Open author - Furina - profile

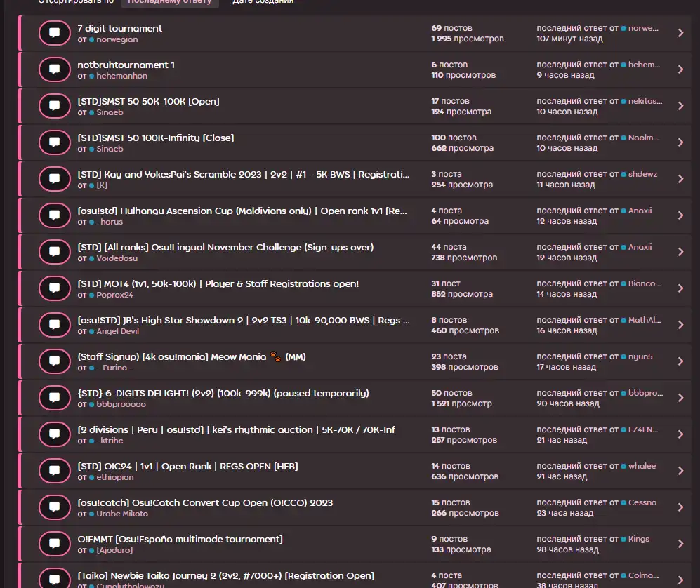[x=114, y=368]
